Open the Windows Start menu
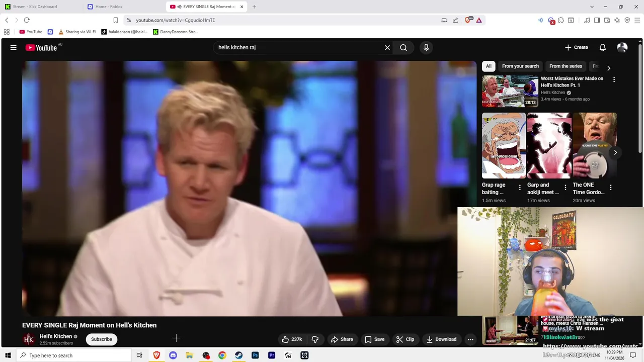The image size is (644, 362). click(8, 355)
